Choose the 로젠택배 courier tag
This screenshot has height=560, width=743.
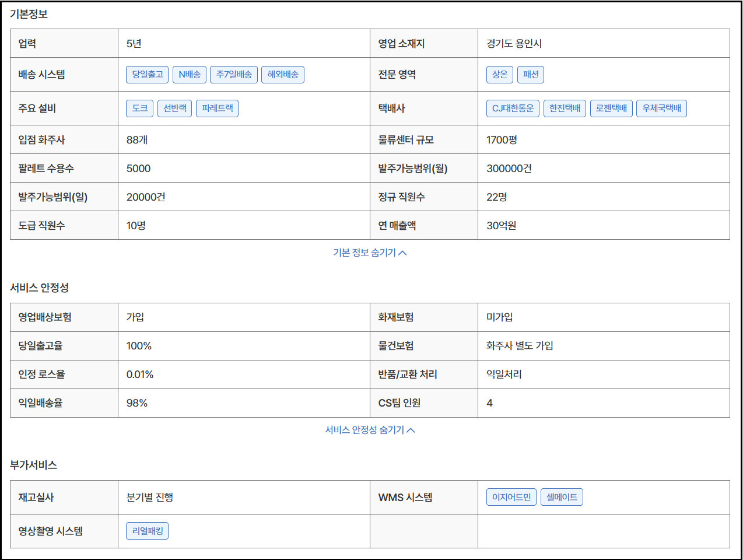(611, 108)
